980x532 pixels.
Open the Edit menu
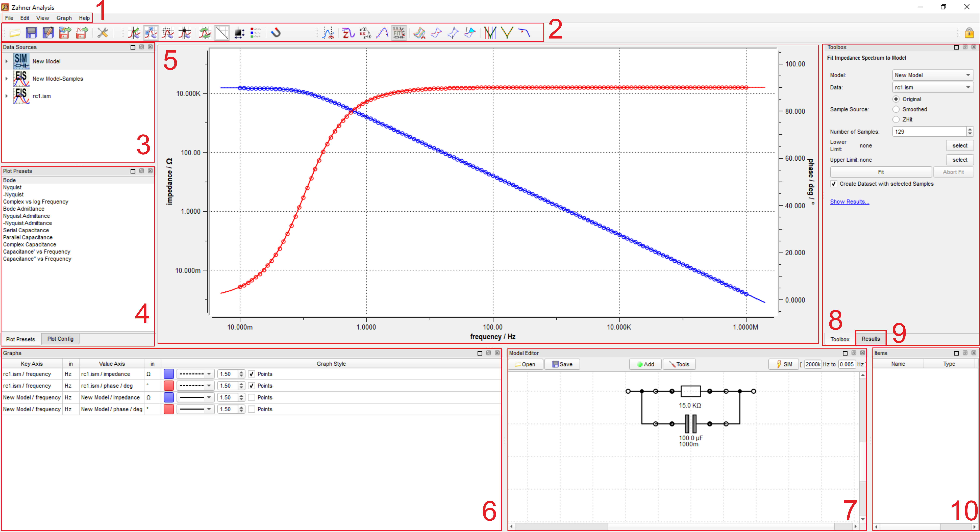click(25, 18)
